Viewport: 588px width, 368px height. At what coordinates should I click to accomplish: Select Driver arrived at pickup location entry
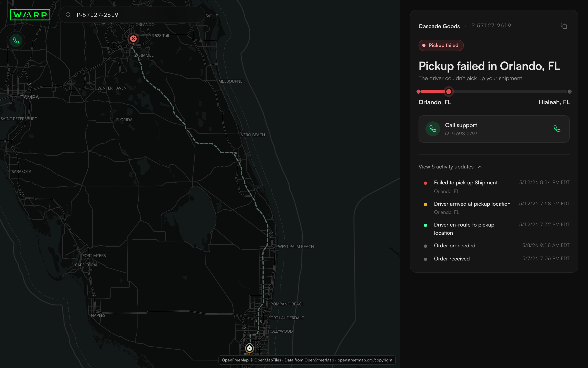point(494,208)
